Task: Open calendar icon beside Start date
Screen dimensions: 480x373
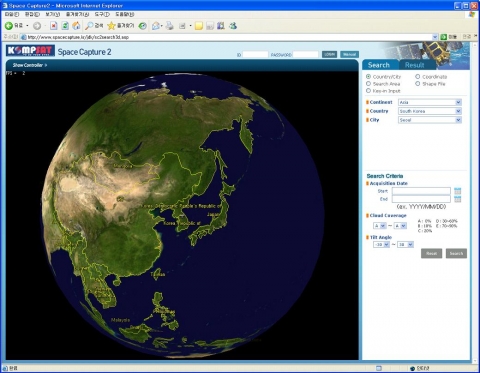Action: coord(457,191)
